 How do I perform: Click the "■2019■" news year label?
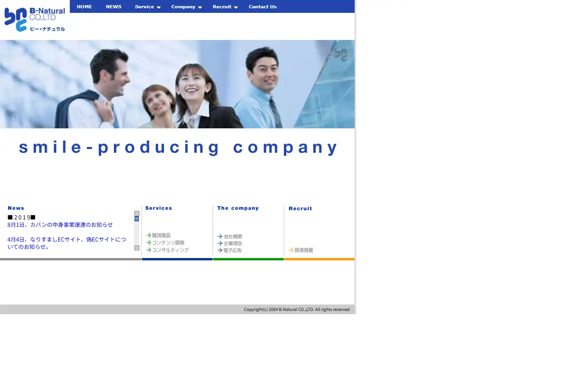22,218
